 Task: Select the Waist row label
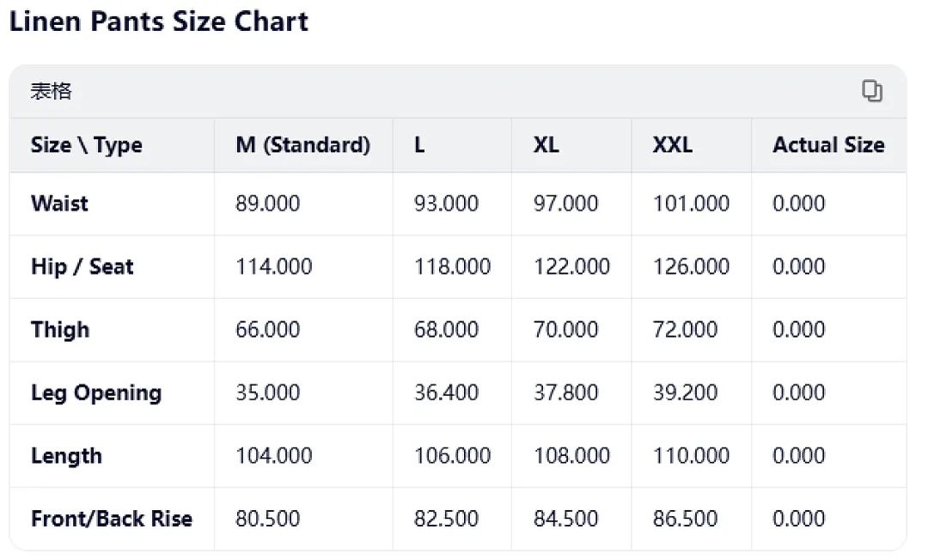tap(59, 204)
